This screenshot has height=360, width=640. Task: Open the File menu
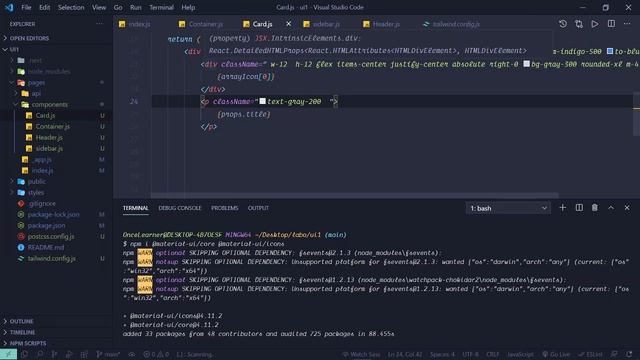pyautogui.click(x=26, y=7)
